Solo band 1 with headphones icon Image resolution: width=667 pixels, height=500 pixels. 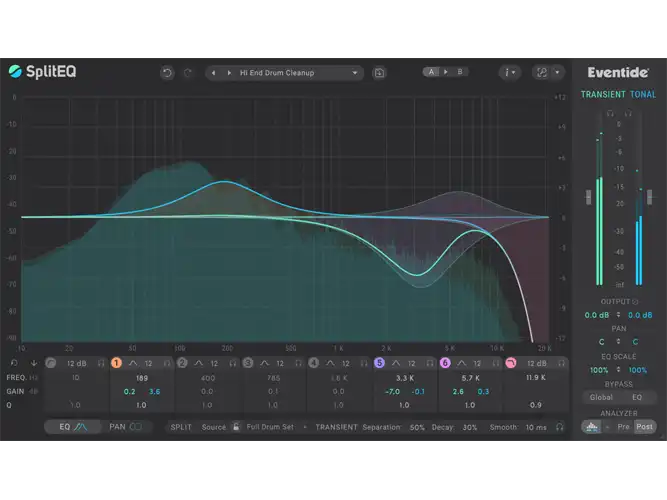pos(167,363)
